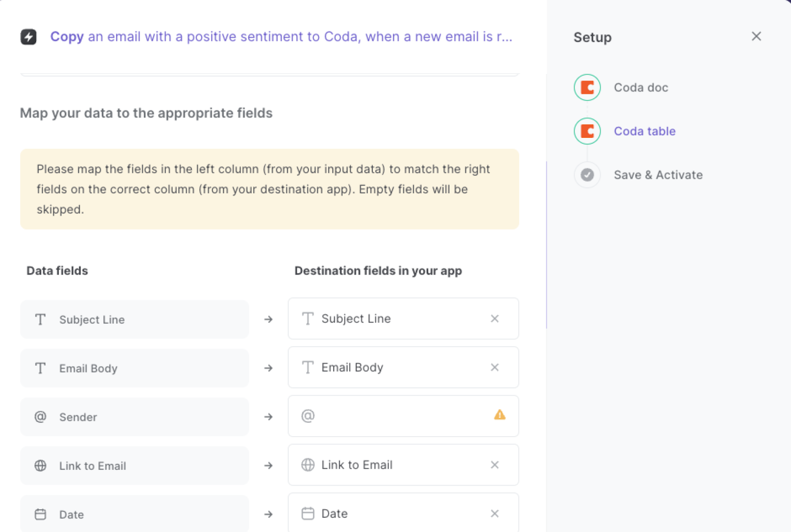Click the Coda table step icon
Viewport: 791px width, 532px height.
586,131
